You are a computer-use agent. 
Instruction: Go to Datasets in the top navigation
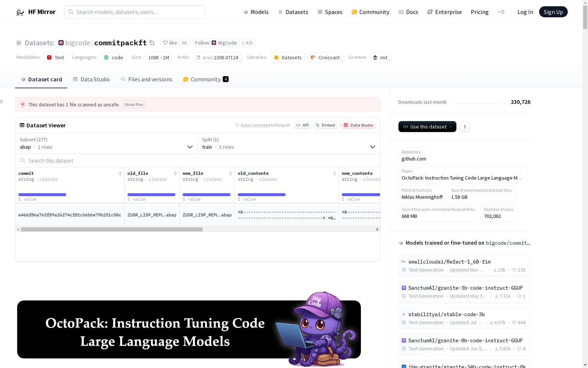293,12
